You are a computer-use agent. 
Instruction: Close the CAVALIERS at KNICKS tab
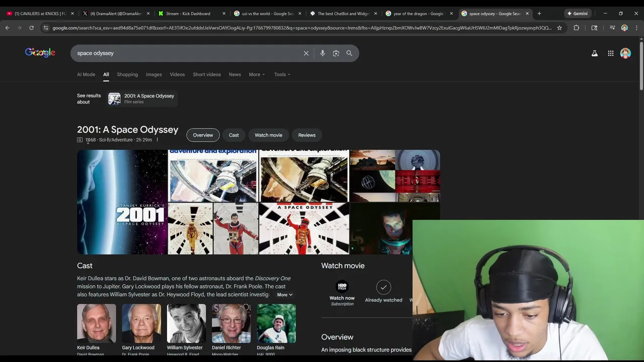[72, 14]
